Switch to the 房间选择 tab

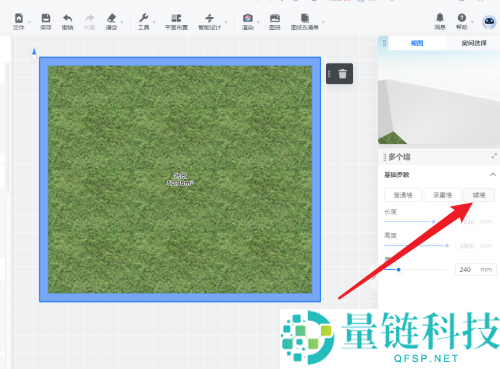click(x=474, y=43)
